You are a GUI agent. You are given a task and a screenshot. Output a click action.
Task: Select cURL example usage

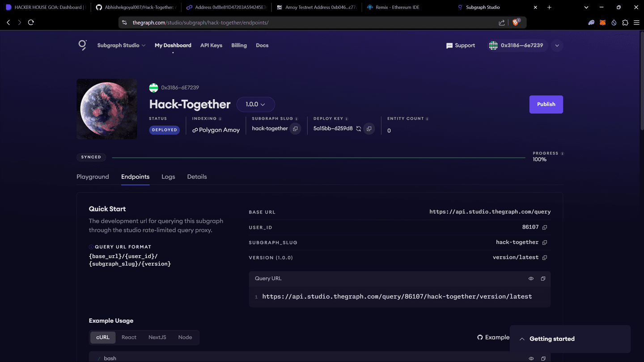pos(103,337)
